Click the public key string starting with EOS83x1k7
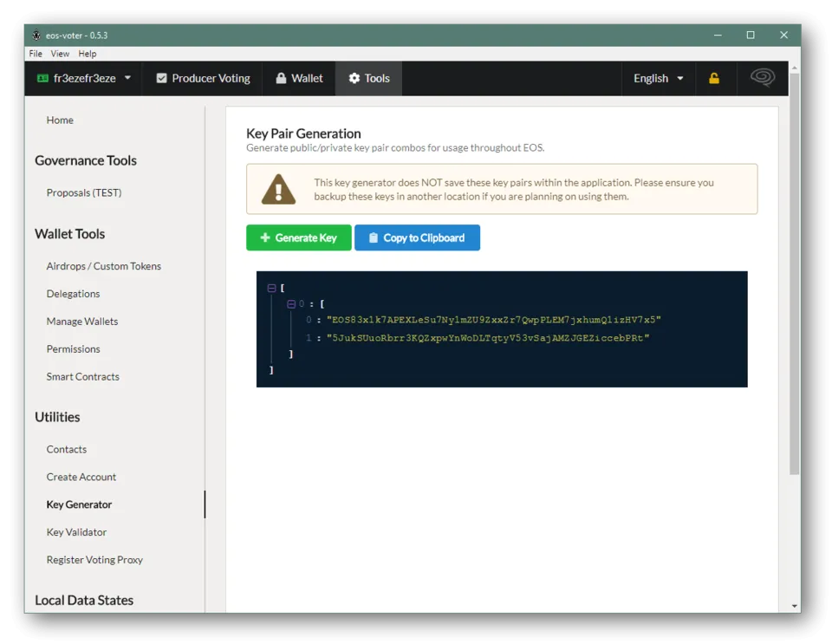The width and height of the screenshot is (832, 644). (x=493, y=320)
